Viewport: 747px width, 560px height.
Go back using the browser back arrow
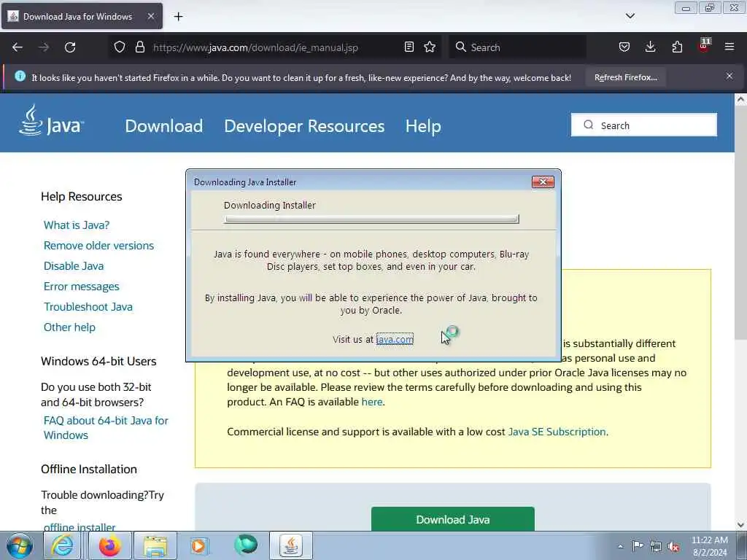point(18,47)
